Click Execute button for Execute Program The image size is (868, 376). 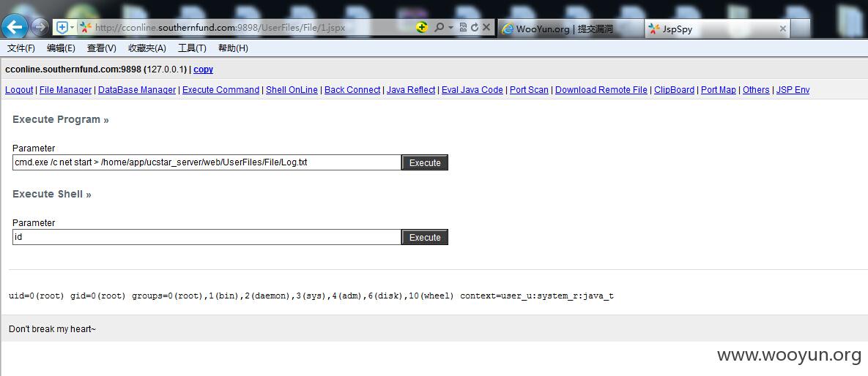coord(425,162)
